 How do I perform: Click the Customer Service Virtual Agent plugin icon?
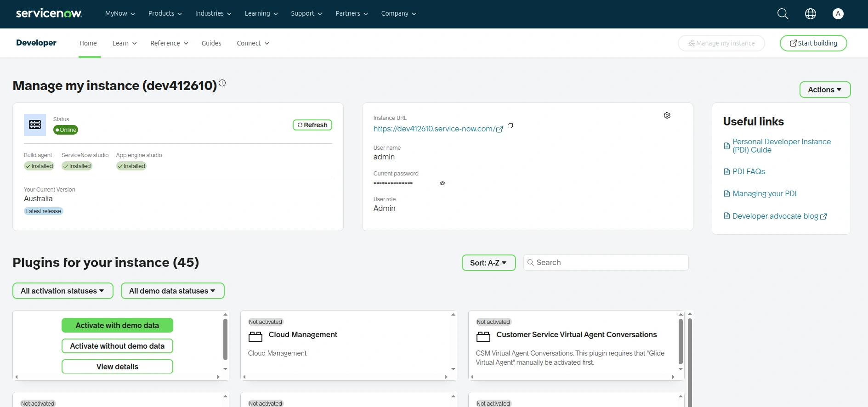point(483,337)
